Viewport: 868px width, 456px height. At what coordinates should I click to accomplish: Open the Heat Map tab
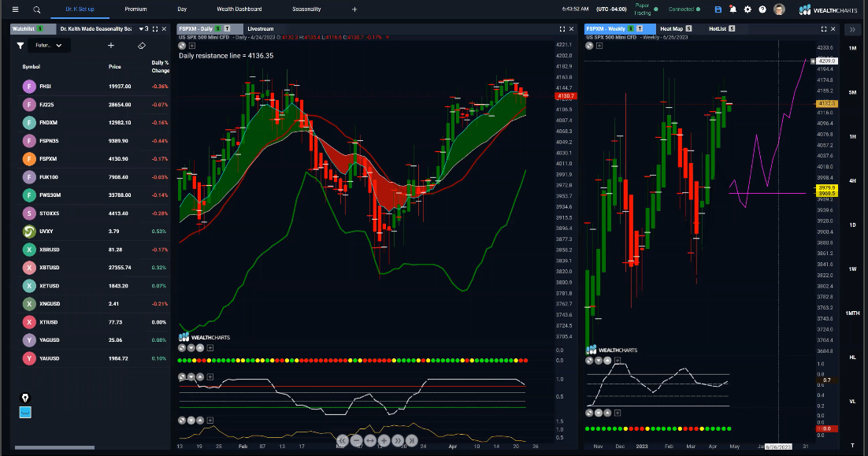[x=672, y=29]
